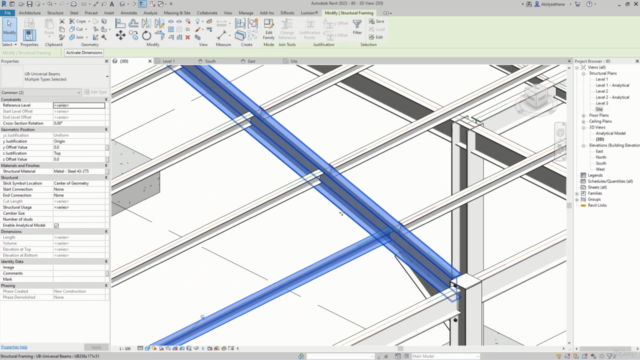Open the type selector dropdown arrow
The image size is (640, 360).
(x=107, y=77)
